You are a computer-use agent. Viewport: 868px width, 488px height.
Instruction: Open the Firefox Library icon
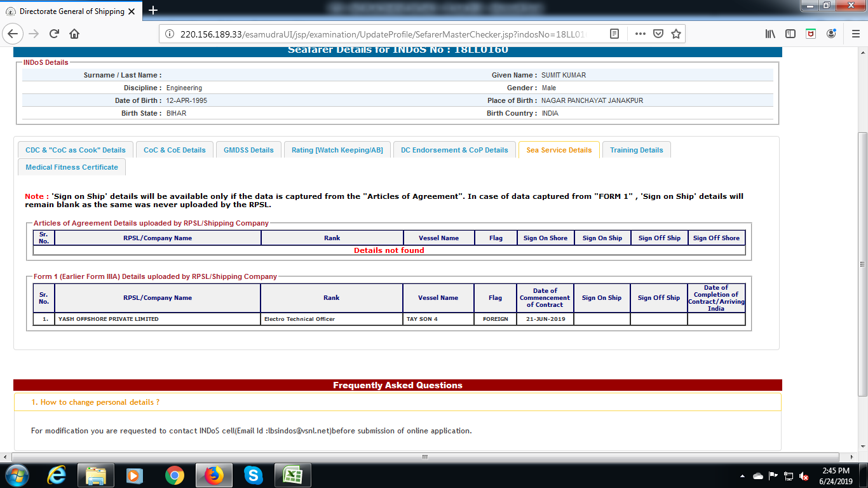click(x=770, y=34)
